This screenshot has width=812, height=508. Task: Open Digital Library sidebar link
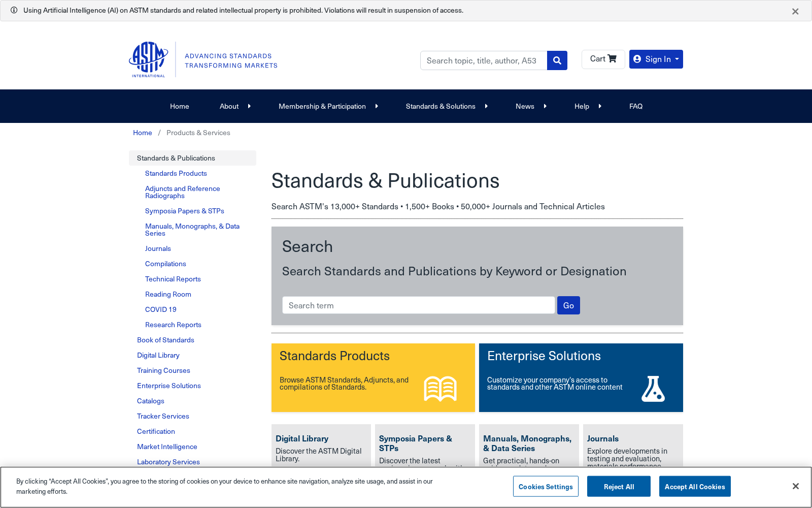click(x=158, y=355)
